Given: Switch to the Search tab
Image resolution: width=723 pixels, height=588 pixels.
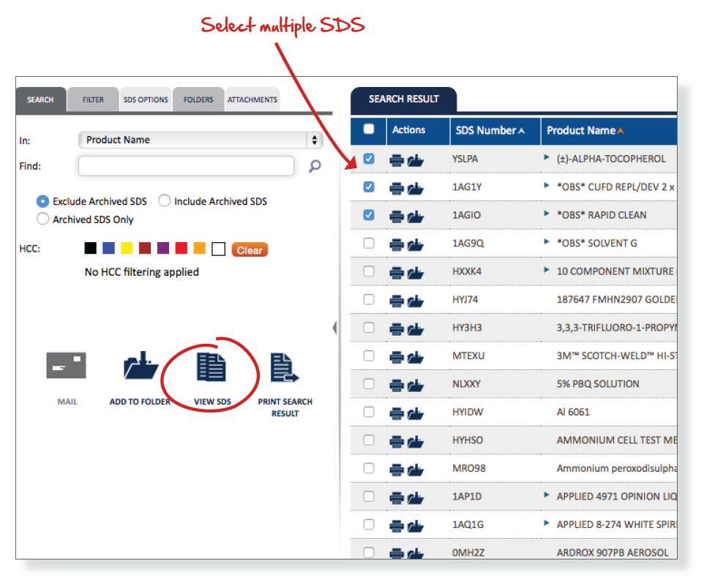Looking at the screenshot, I should click(40, 99).
